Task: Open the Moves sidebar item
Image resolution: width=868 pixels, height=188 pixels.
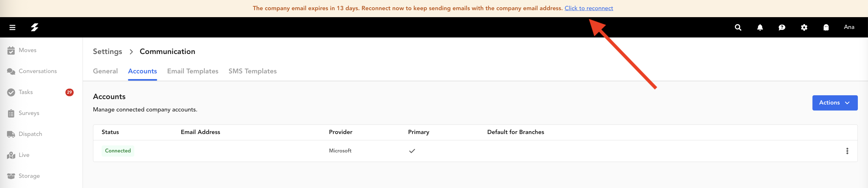Action: [27, 50]
